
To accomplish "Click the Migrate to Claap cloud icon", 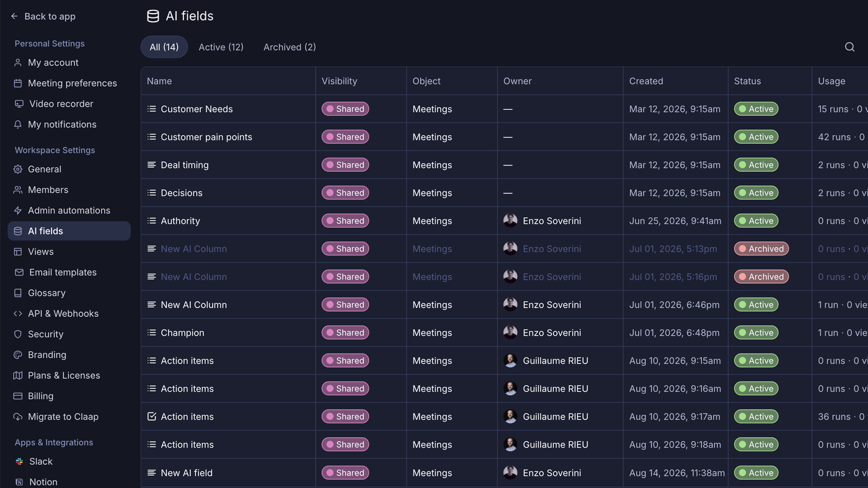I will pyautogui.click(x=18, y=417).
